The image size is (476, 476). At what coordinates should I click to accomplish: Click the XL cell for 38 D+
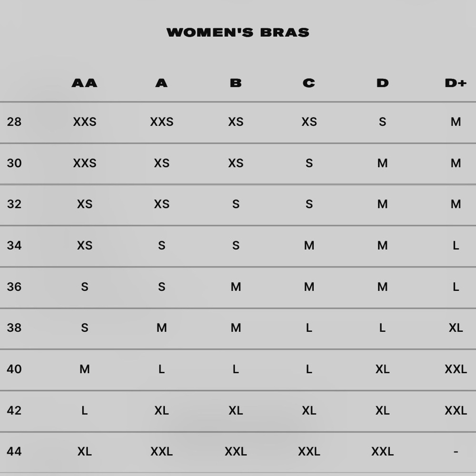[456, 328]
